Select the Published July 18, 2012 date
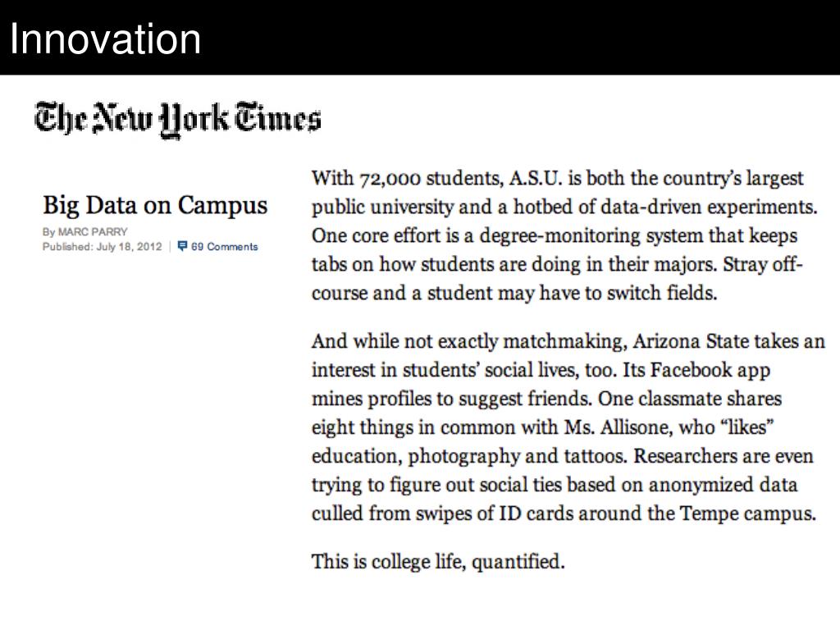This screenshot has height=630, width=840. [102, 246]
